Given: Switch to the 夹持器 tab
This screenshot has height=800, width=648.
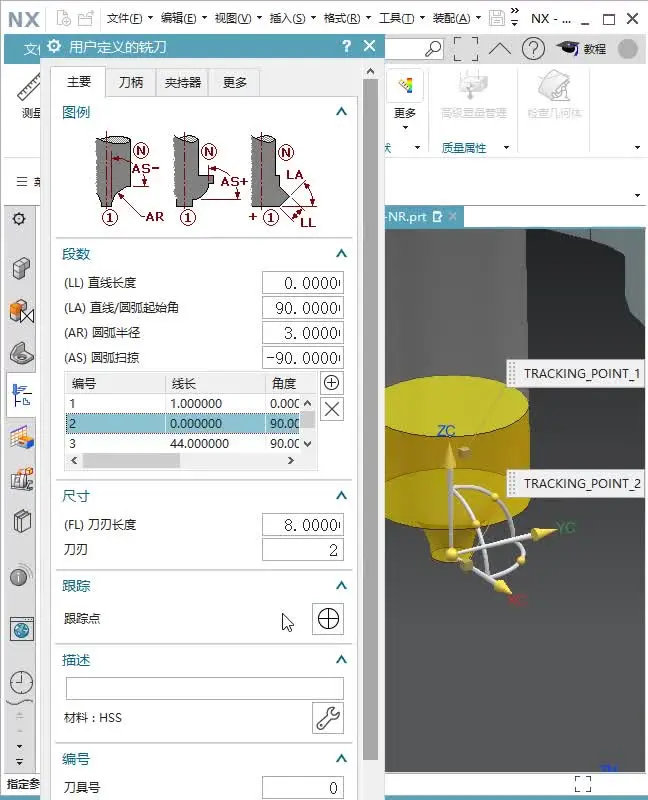Looking at the screenshot, I should [x=182, y=82].
